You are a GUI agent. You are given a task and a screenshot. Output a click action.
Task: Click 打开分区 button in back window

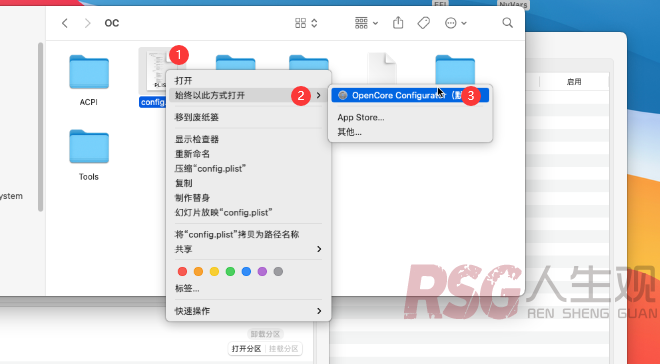pos(247,349)
